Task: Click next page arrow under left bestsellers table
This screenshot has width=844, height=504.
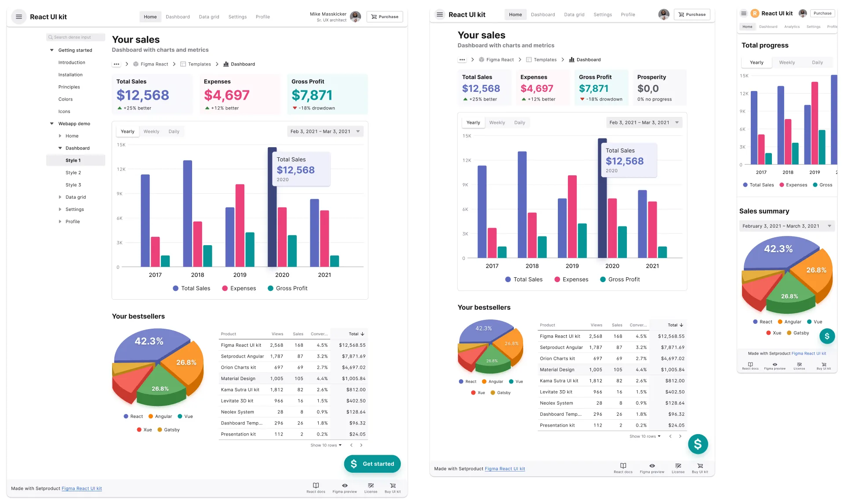Action: pyautogui.click(x=361, y=445)
